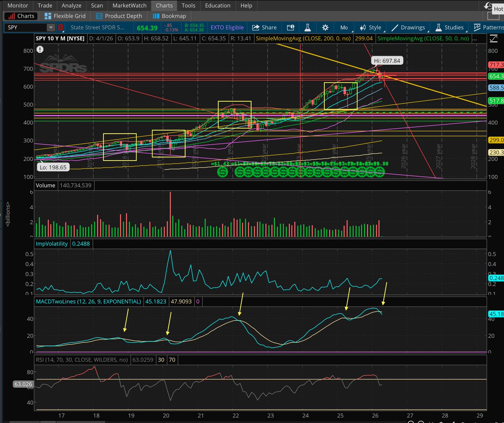Screen dimensions: 504x423
Task: Open the Monitor tab
Action: 18,5
